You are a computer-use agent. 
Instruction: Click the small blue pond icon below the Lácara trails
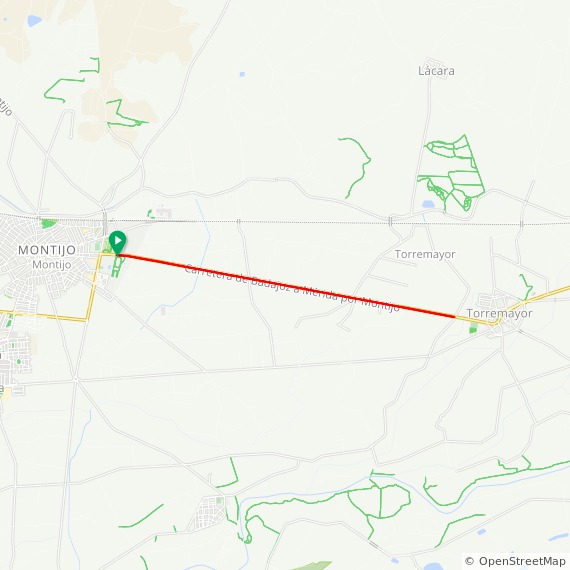tap(428, 204)
